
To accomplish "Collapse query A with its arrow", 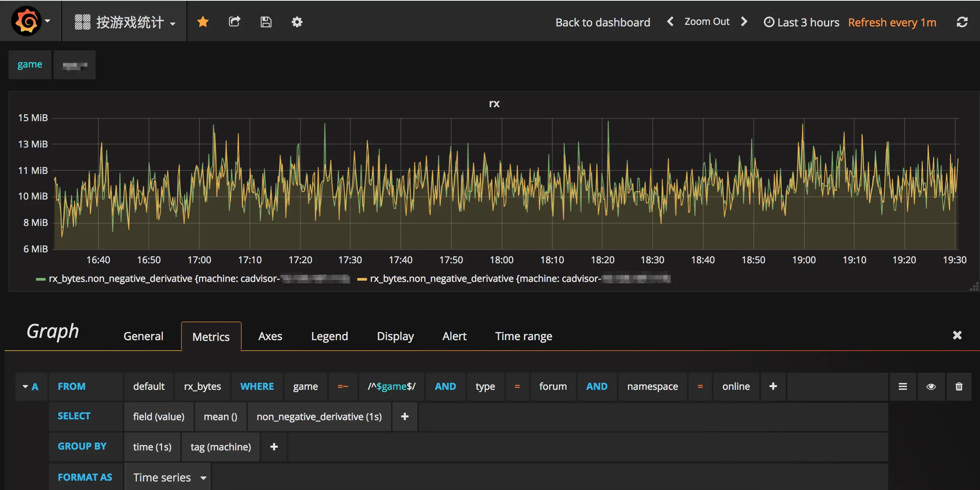I will [26, 386].
